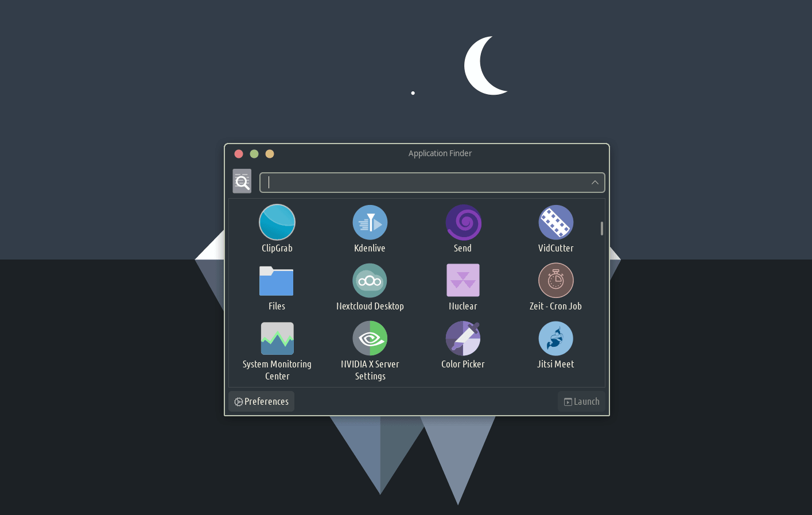Select the Jitsi Meet icon
The height and width of the screenshot is (515, 812).
coord(555,339)
